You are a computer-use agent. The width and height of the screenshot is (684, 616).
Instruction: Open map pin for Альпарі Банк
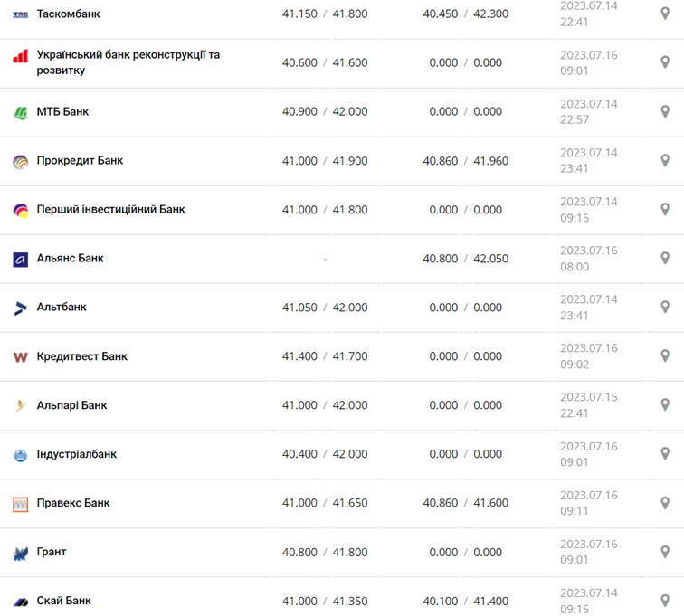pos(665,405)
